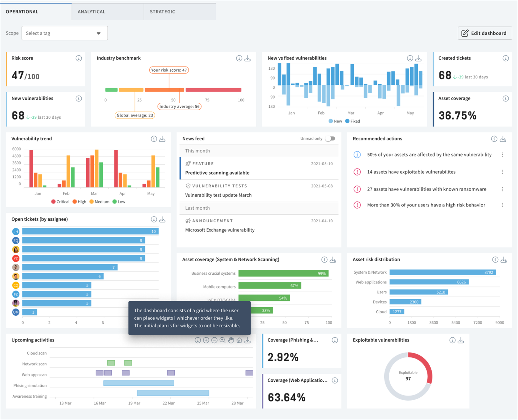Zoom out on Upcoming activities timeline
Screen dimensions: 518x420
click(215, 340)
